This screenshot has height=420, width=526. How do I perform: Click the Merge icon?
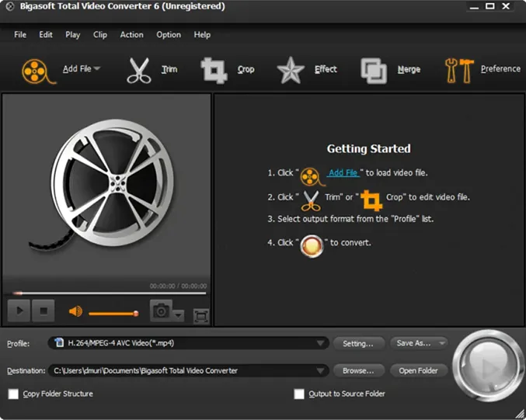click(374, 71)
